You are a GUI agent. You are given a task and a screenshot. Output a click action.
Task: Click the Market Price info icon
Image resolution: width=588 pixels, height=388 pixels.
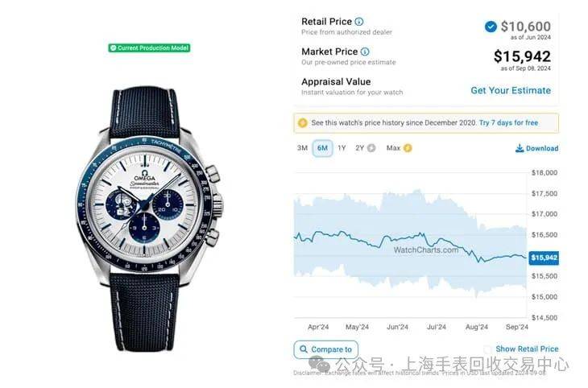point(365,52)
